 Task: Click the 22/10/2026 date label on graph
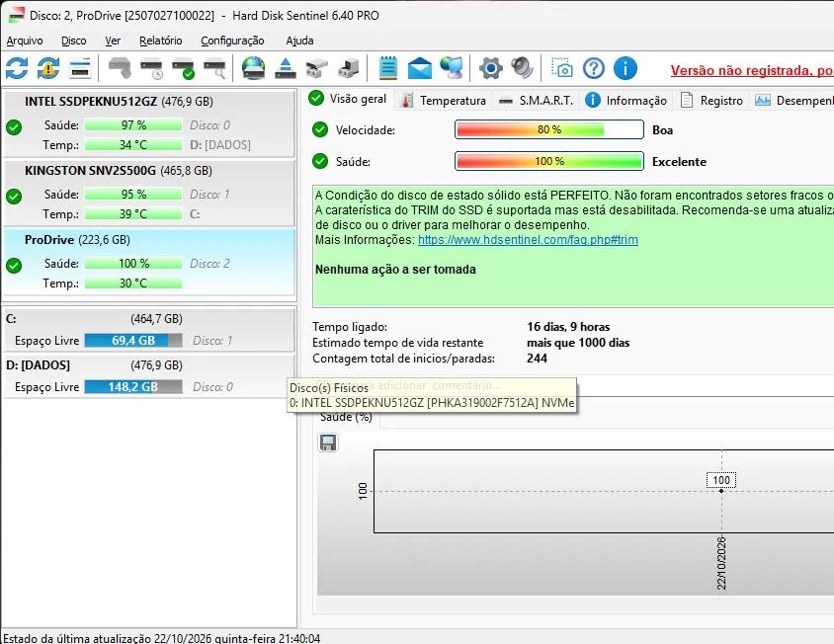pos(721,563)
